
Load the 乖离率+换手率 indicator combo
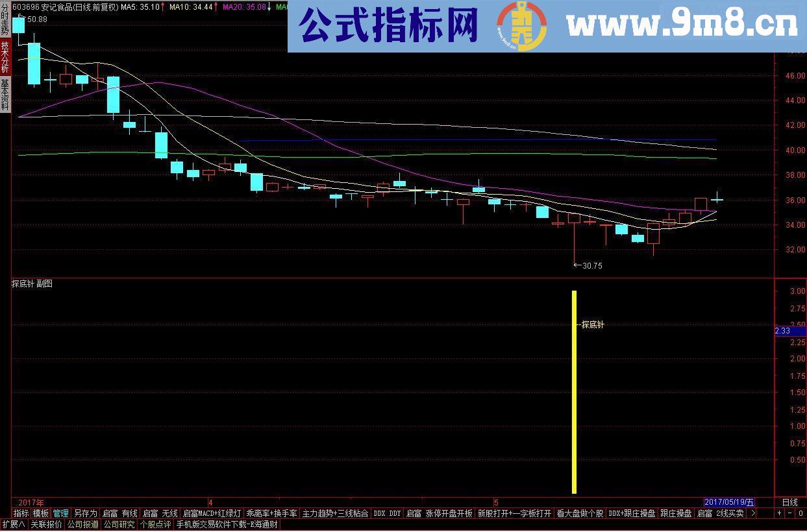(x=273, y=513)
